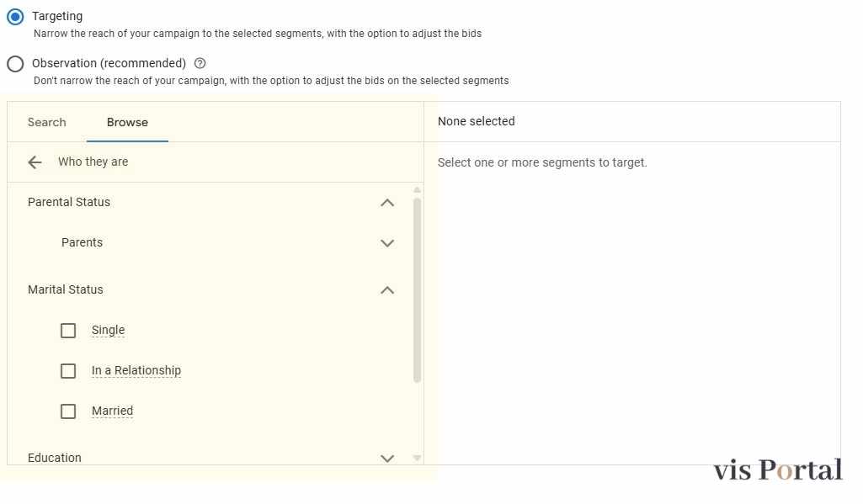Open help icon next to Observation (recommended)

point(200,63)
